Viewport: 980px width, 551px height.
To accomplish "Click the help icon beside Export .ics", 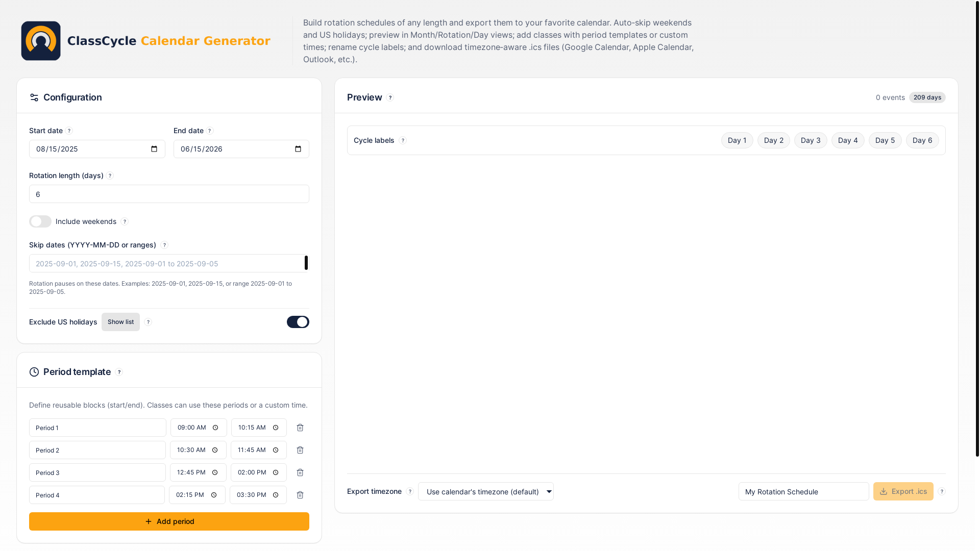I will [942, 492].
